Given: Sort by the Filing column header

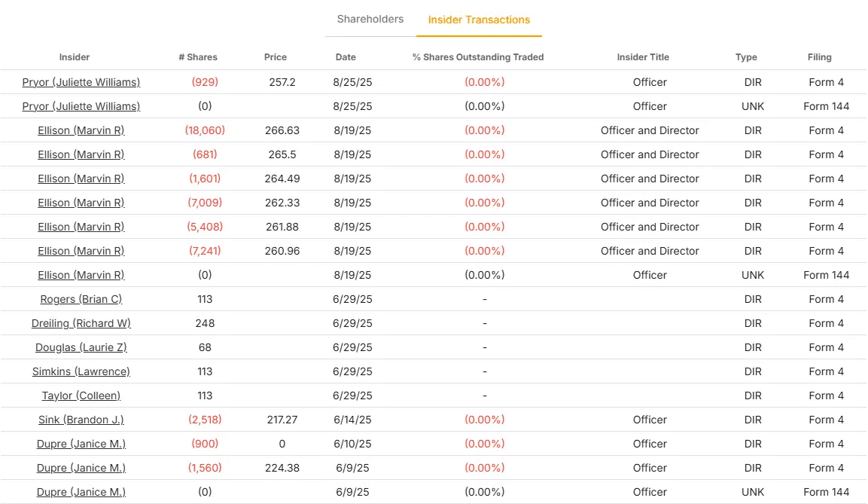Looking at the screenshot, I should [820, 57].
